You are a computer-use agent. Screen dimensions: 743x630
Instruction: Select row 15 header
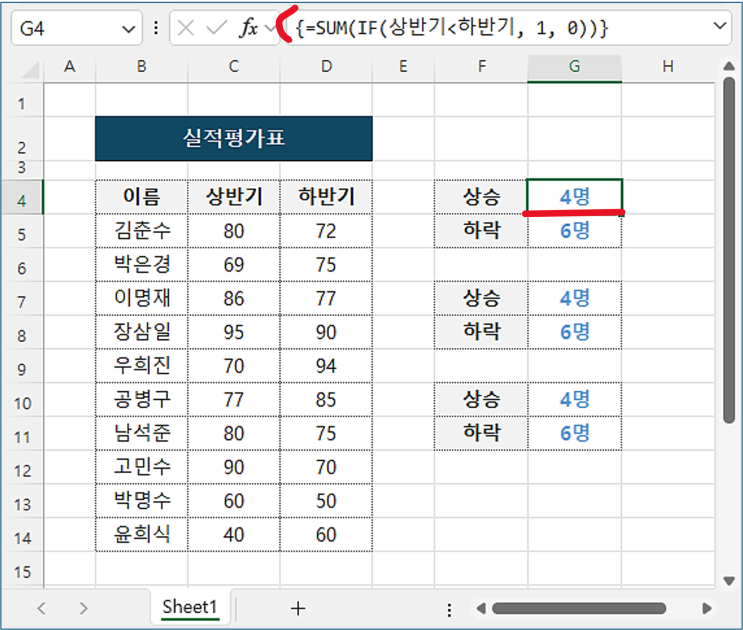[22, 570]
